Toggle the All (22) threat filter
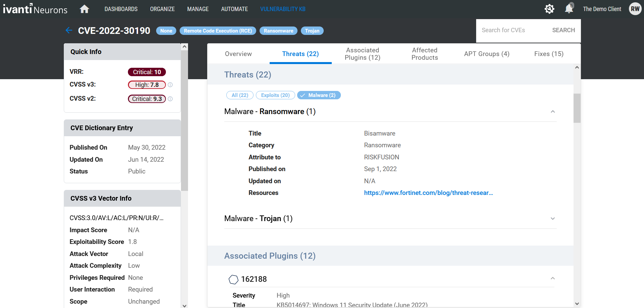 click(240, 95)
